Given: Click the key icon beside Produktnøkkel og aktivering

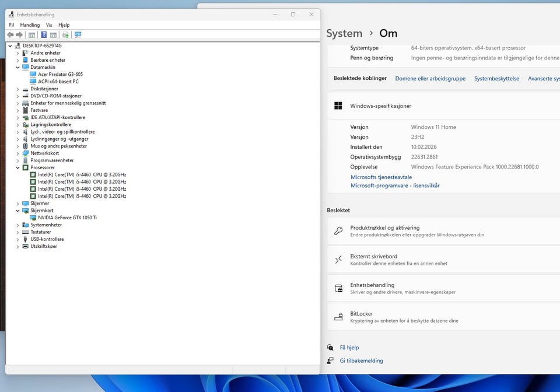Looking at the screenshot, I should pos(338,231).
